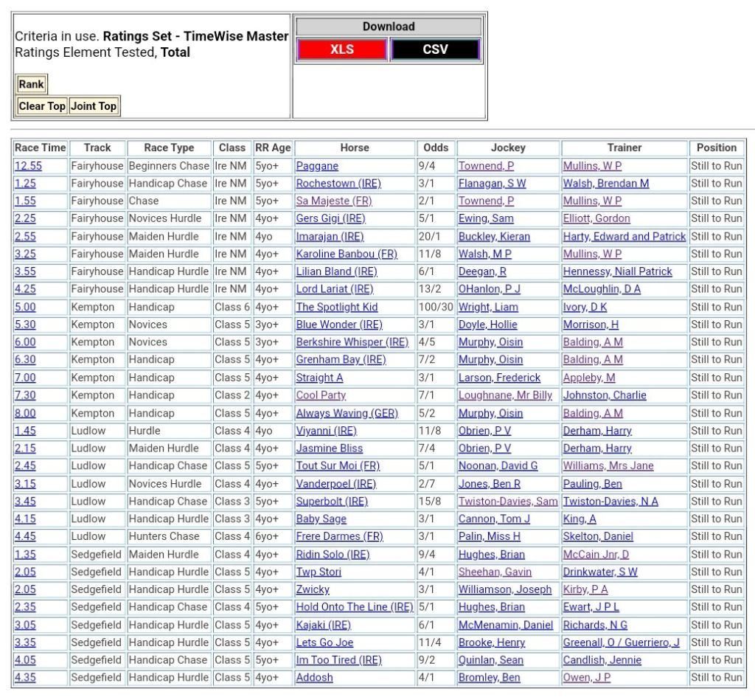Open horse link Vanderpoel (IRE)

[x=335, y=484]
